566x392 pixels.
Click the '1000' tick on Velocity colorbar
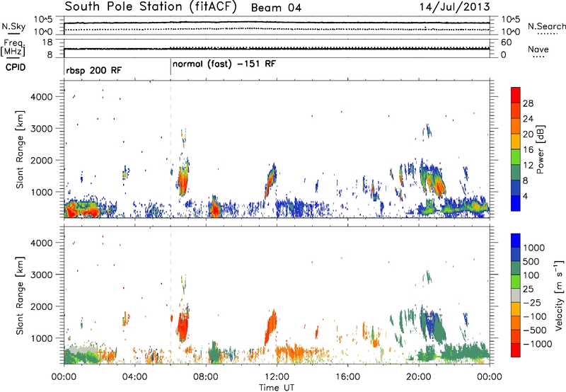534,248
